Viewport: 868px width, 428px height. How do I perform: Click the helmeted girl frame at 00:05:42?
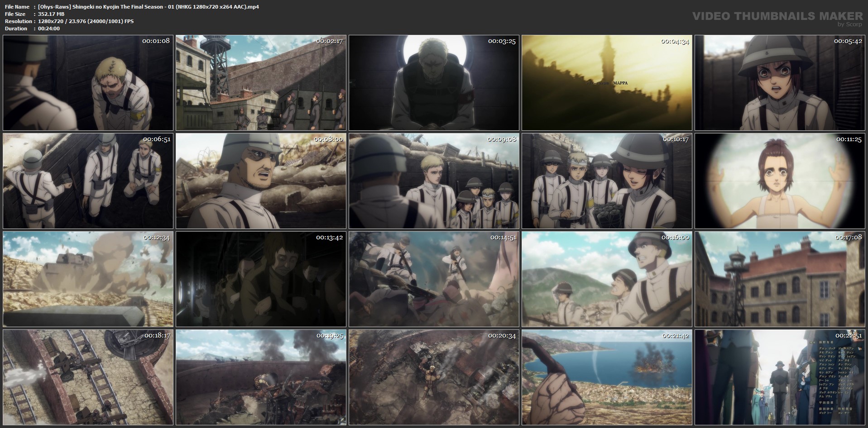(780, 83)
